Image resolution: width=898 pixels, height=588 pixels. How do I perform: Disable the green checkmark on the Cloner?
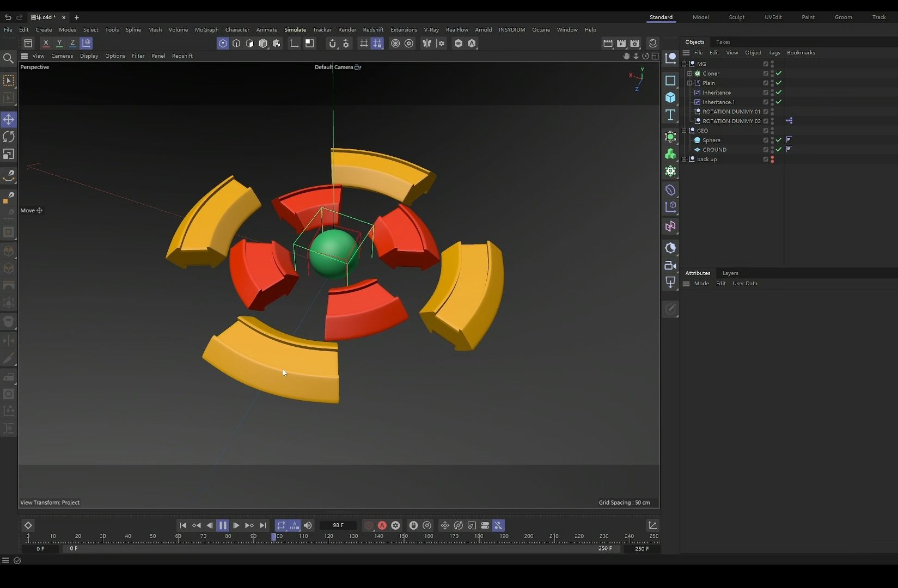point(779,73)
